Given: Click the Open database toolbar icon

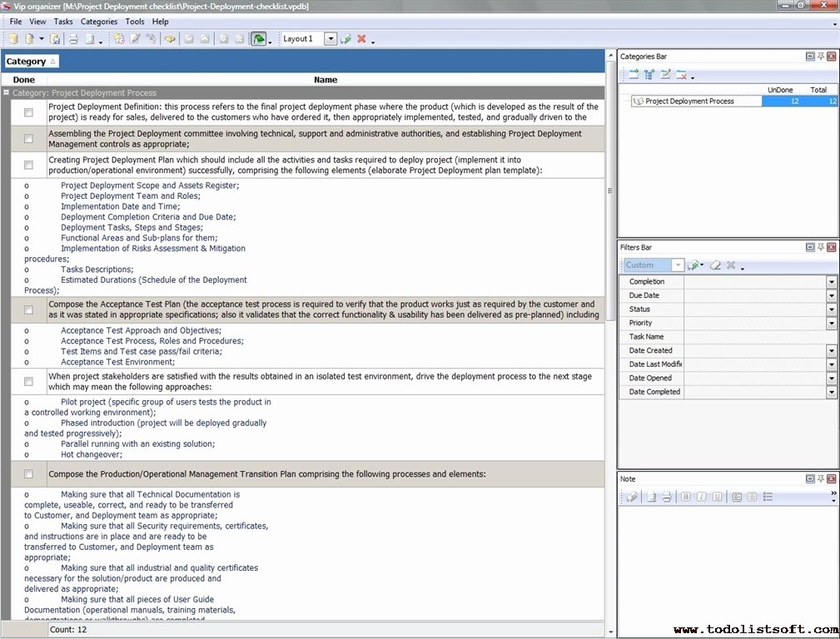Looking at the screenshot, I should coord(30,38).
